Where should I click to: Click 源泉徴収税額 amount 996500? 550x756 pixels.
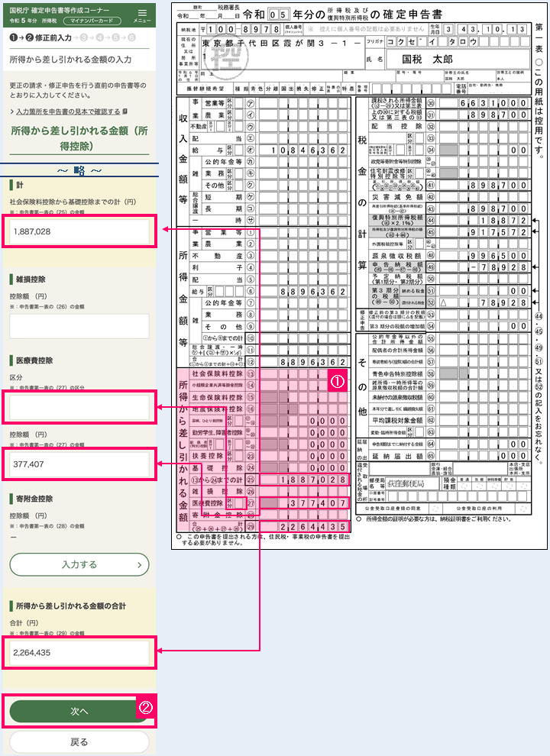(498, 256)
